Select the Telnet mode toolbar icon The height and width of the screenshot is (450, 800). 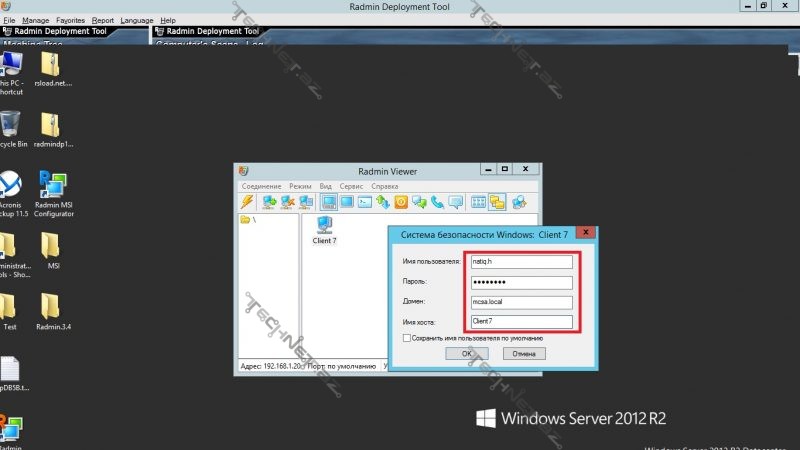coord(364,202)
